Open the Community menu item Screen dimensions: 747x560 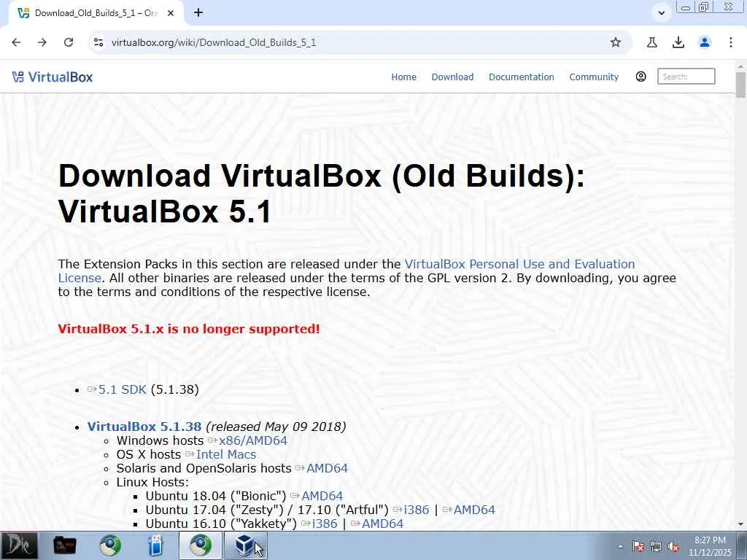click(x=594, y=77)
